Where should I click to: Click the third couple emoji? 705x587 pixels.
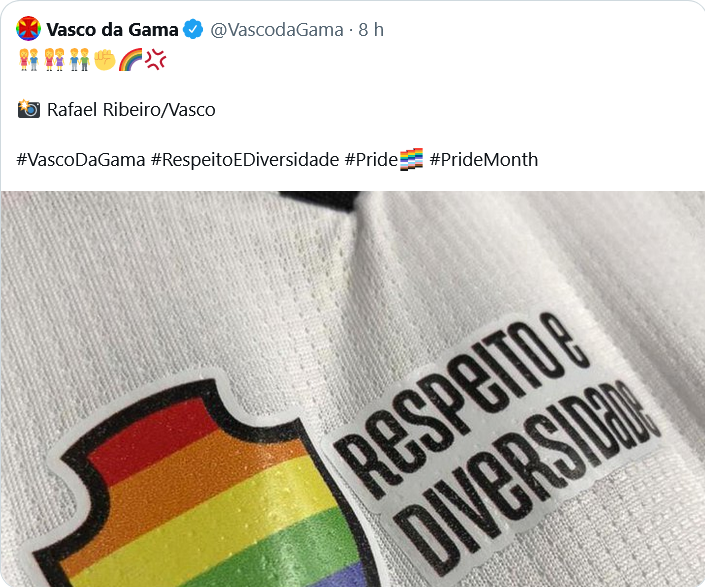80,60
